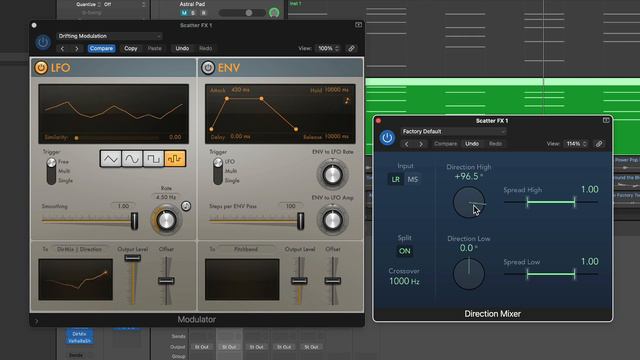Click the ENV Offset fader
640x360 pixels.
pyautogui.click(x=333, y=280)
